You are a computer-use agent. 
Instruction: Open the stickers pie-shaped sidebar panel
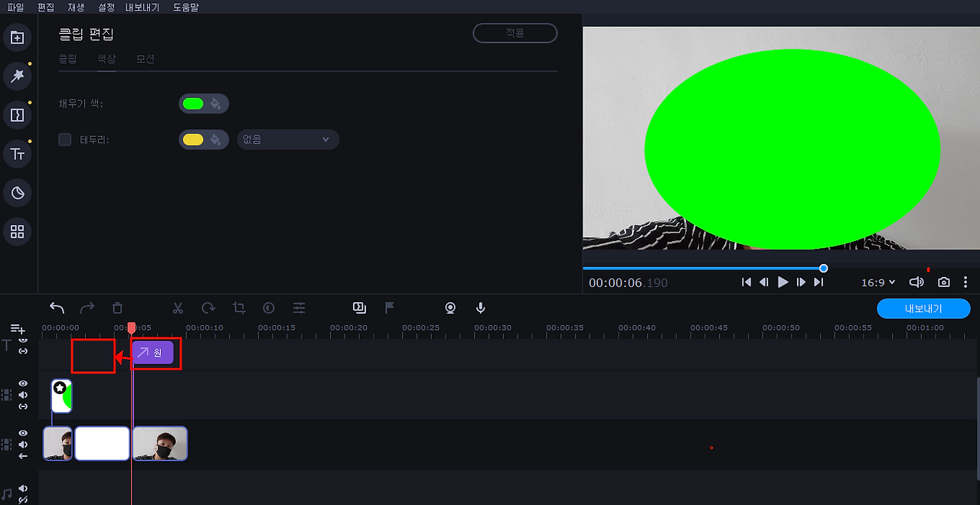[x=18, y=193]
